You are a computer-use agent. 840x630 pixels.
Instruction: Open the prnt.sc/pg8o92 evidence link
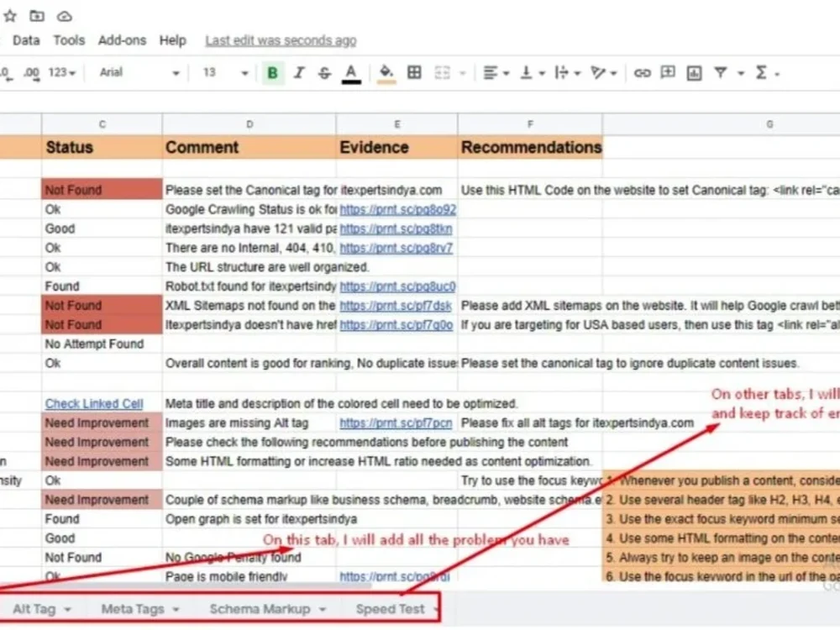(397, 209)
